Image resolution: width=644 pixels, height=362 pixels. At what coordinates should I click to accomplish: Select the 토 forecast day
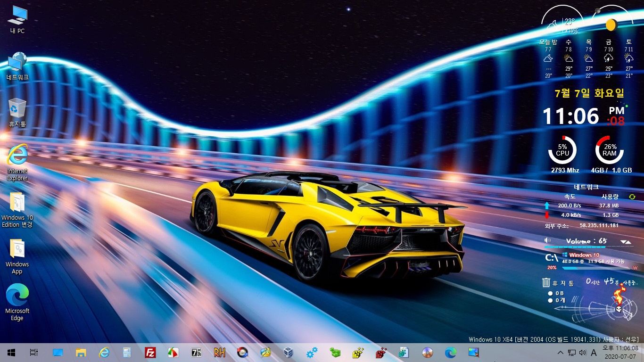629,59
